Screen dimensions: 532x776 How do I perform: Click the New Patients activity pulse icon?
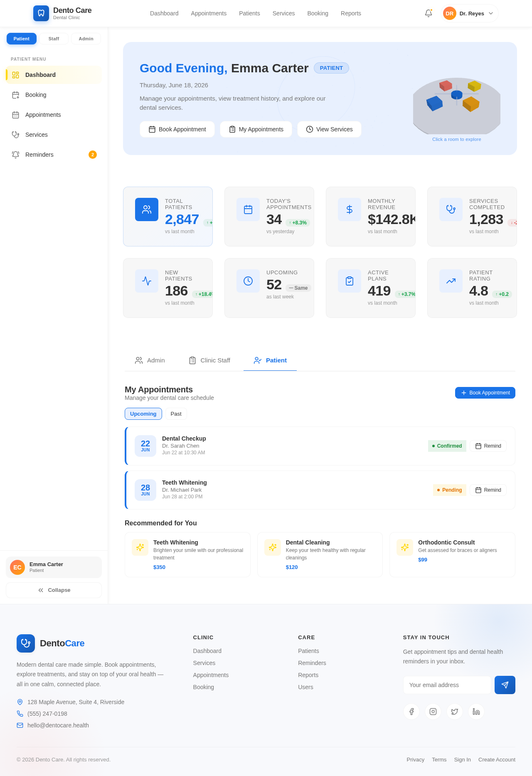click(x=147, y=281)
